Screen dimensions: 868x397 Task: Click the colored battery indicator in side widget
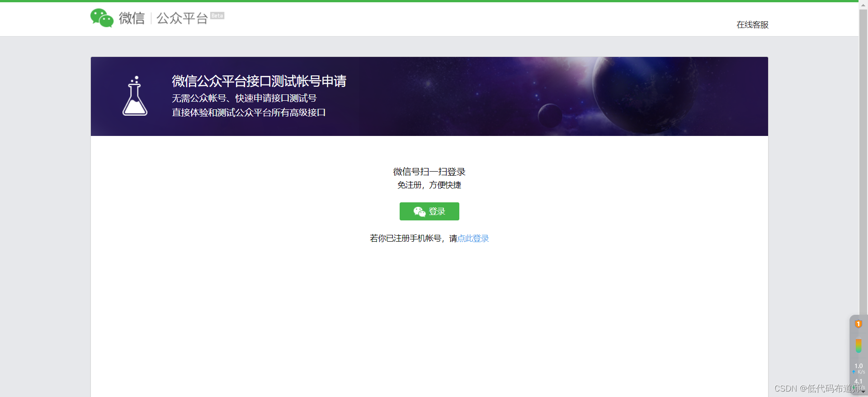coord(858,346)
